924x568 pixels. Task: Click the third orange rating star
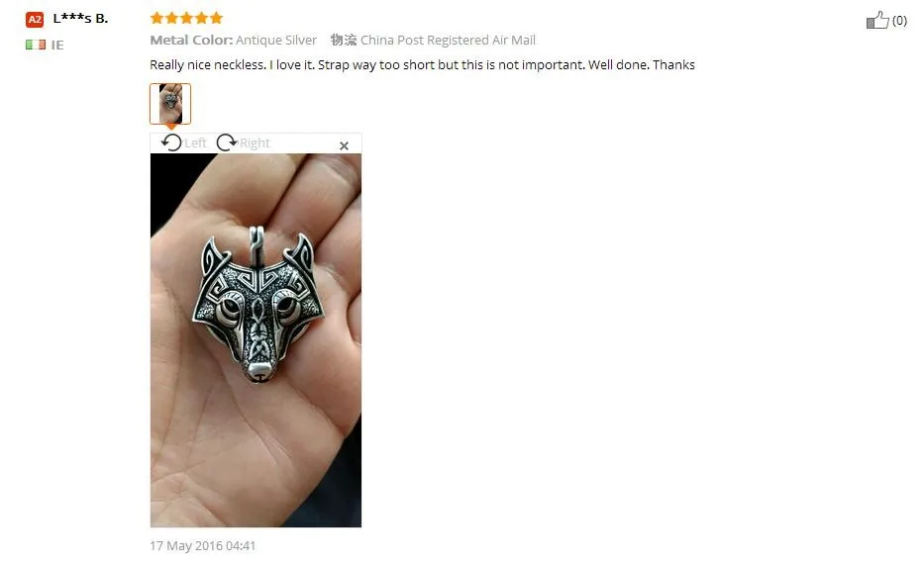click(x=186, y=18)
